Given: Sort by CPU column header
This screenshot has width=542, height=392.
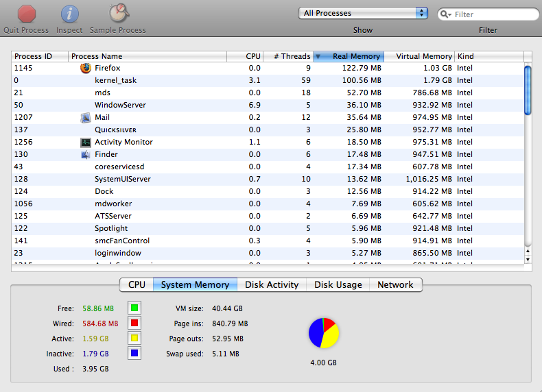Looking at the screenshot, I should 245,56.
